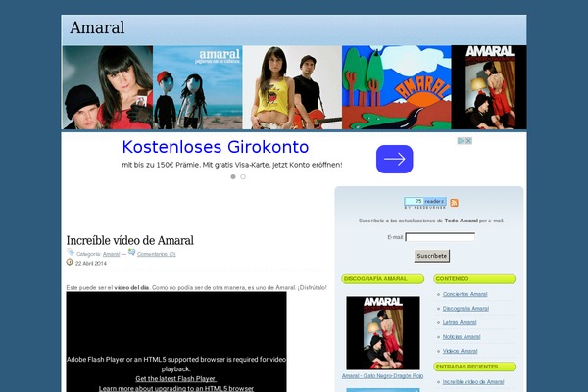Open Increíble vídeo de Amaral under recent entries

473,382
